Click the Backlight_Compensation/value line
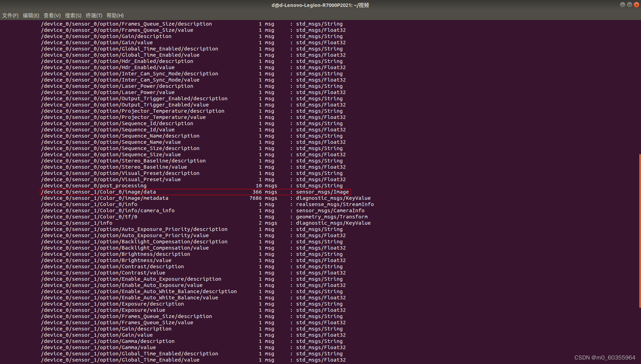The width and height of the screenshot is (641, 364). pyautogui.click(x=193, y=248)
